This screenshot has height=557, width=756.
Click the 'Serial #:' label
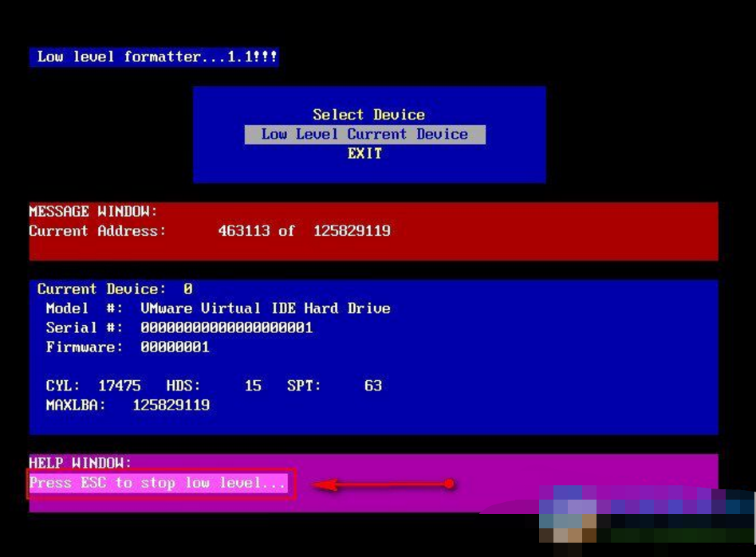pyautogui.click(x=84, y=328)
